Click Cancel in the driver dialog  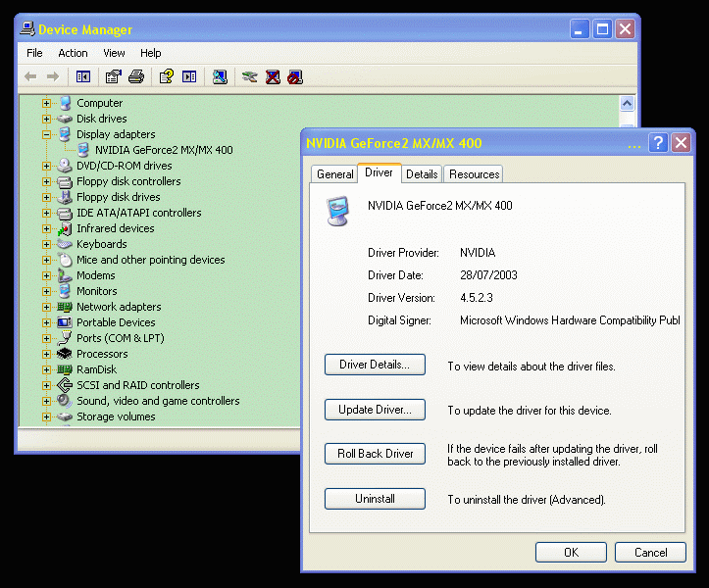pos(651,553)
